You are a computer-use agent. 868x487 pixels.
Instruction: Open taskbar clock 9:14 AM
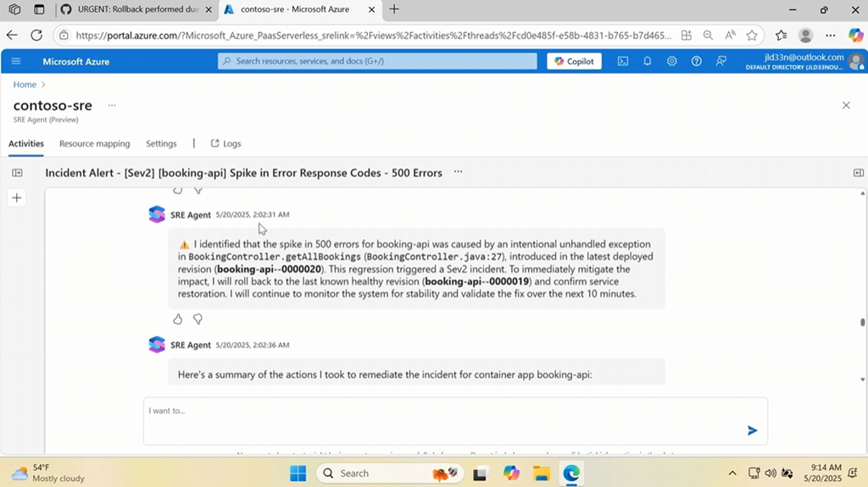822,473
